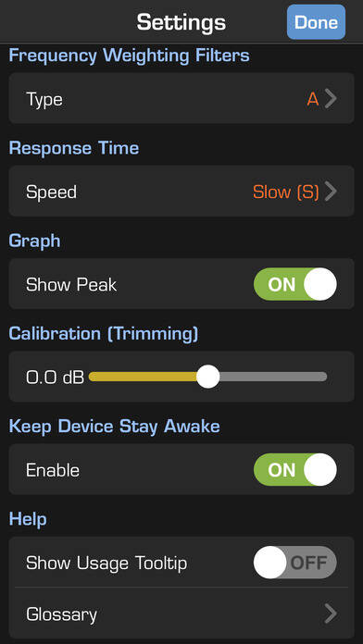
Task: Tap the Settings title text
Action: tap(181, 22)
